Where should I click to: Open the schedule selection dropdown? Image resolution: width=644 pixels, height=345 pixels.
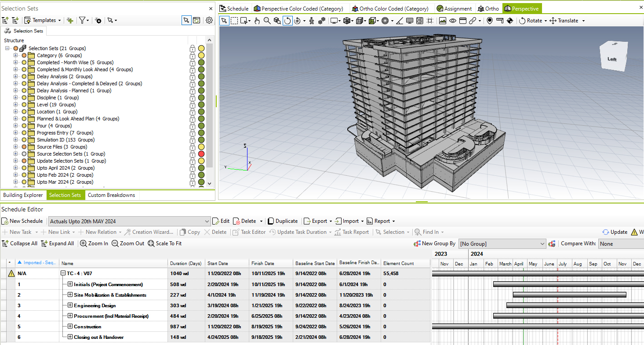click(207, 222)
